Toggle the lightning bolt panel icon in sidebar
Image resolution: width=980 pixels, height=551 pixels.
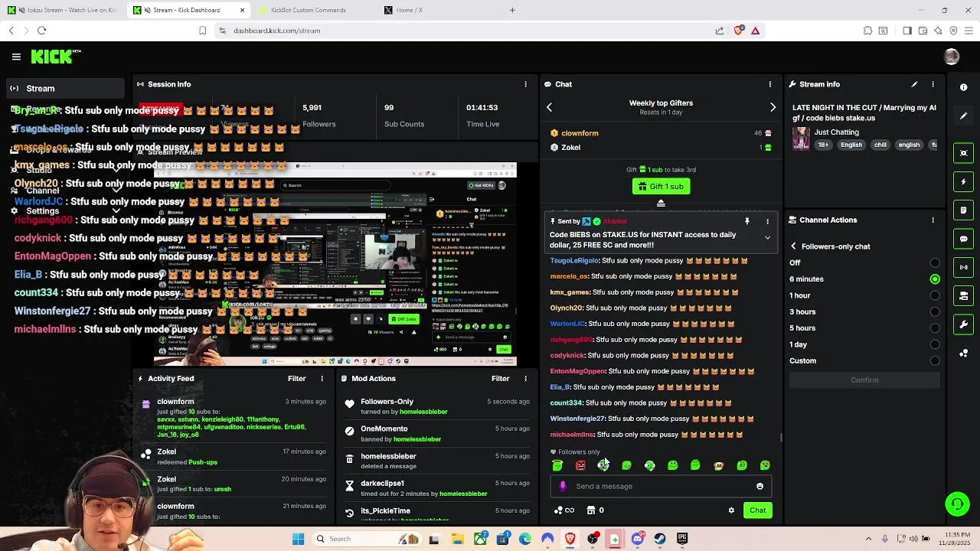click(964, 181)
